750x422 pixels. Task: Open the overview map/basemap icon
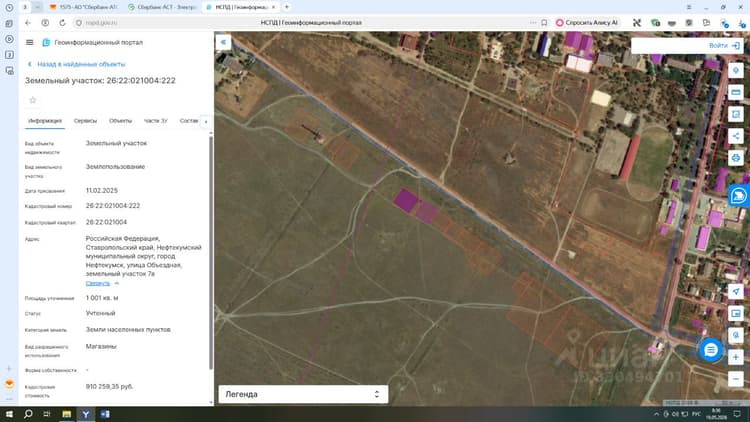(736, 313)
